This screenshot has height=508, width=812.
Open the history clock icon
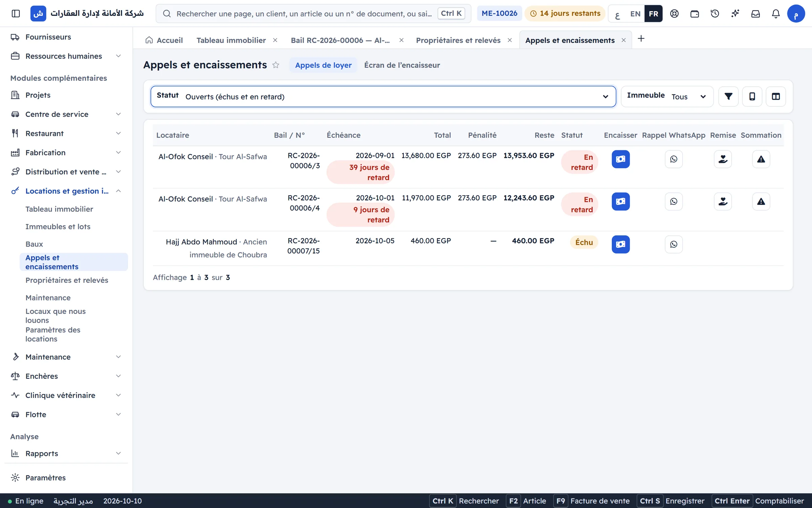[715, 14]
